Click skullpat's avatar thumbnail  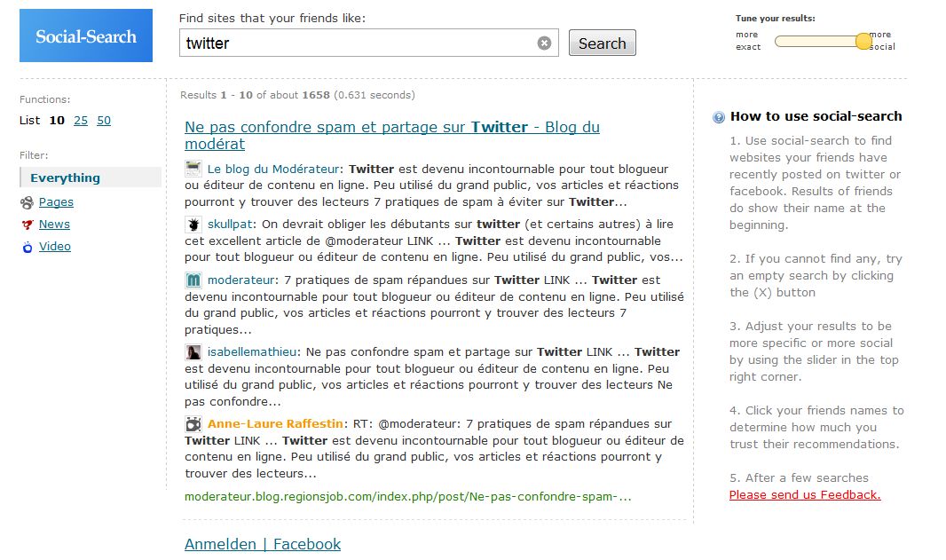pyautogui.click(x=193, y=225)
